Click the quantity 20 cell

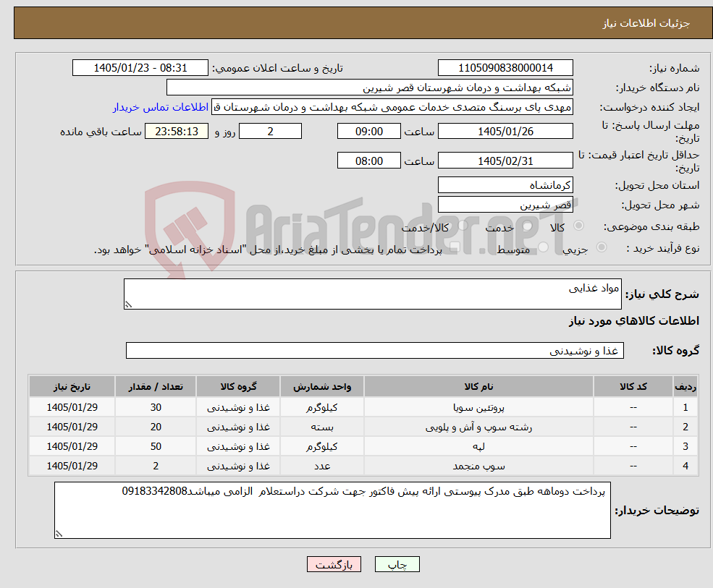point(156,427)
